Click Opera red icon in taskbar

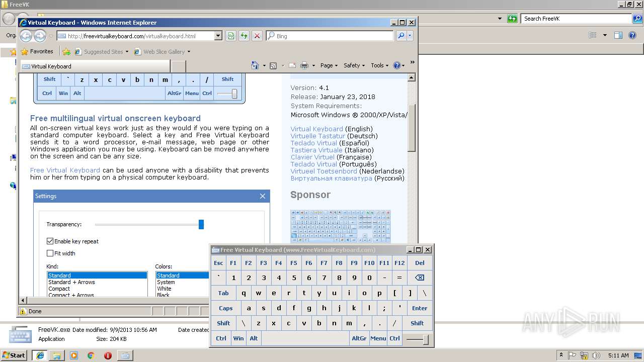[108, 355]
